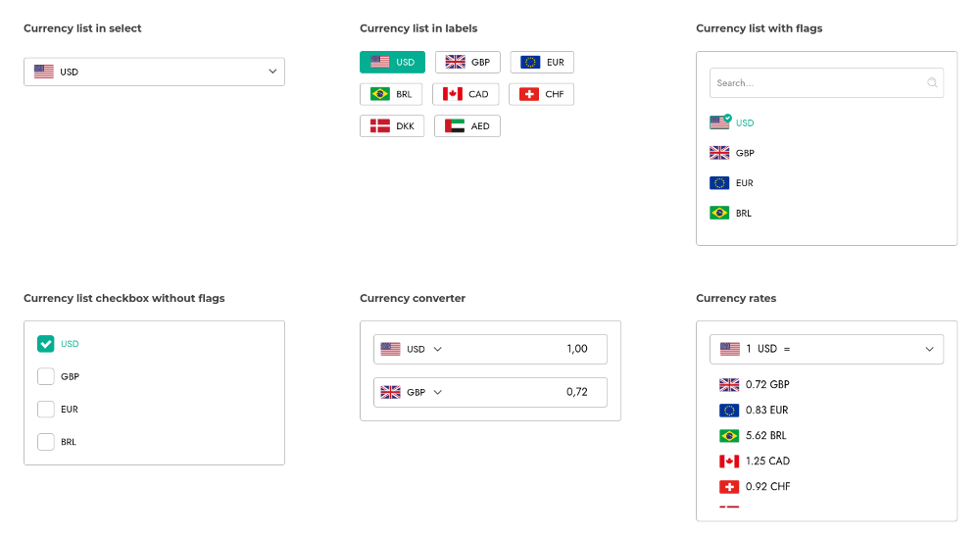Tick the BRL checkbox
Image resolution: width=980 pixels, height=536 pixels.
[x=45, y=442]
